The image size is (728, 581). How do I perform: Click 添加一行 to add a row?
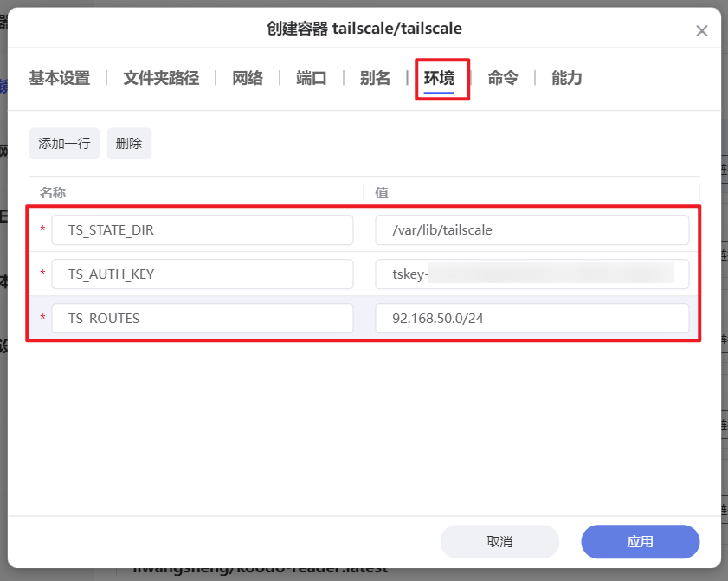[63, 143]
